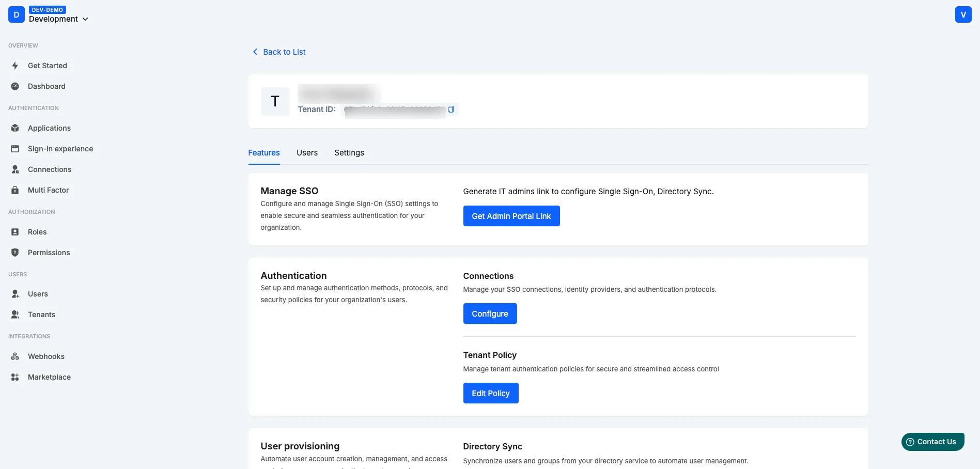Screen dimensions: 980x469
Task: Open Roles using its sidebar icon
Action: [14, 232]
